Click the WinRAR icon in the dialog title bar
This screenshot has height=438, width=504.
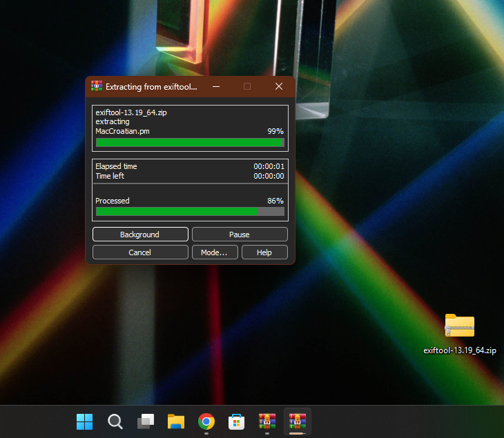click(97, 86)
